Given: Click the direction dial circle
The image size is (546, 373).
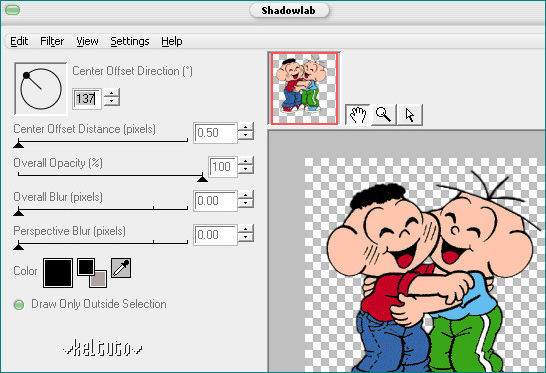Looking at the screenshot, I should tap(41, 89).
